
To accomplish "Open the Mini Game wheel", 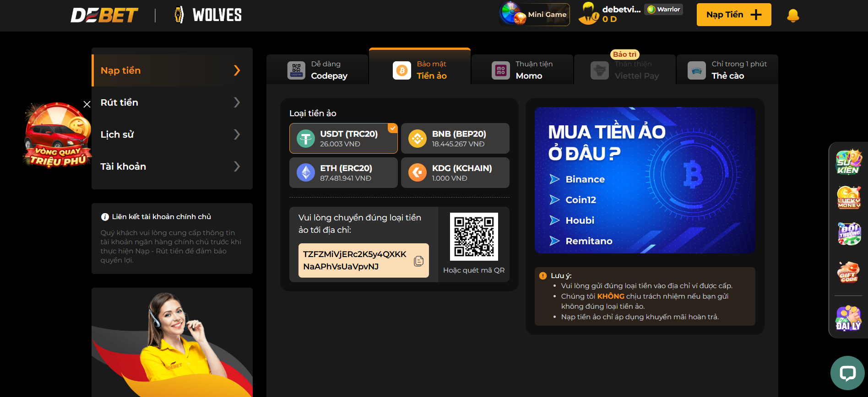I will pos(535,15).
